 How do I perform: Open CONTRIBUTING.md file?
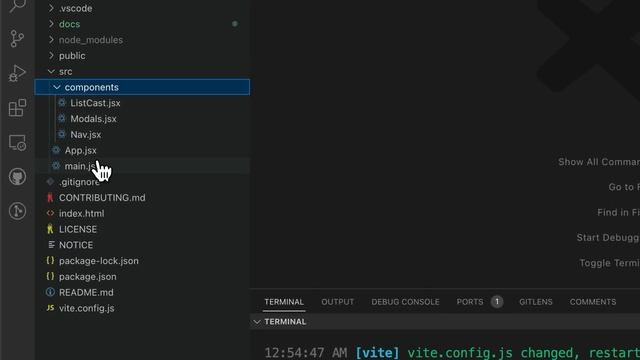point(142,198)
